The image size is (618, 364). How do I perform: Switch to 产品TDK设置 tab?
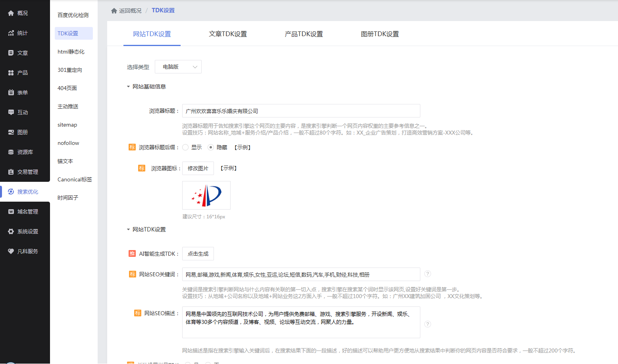pos(304,34)
